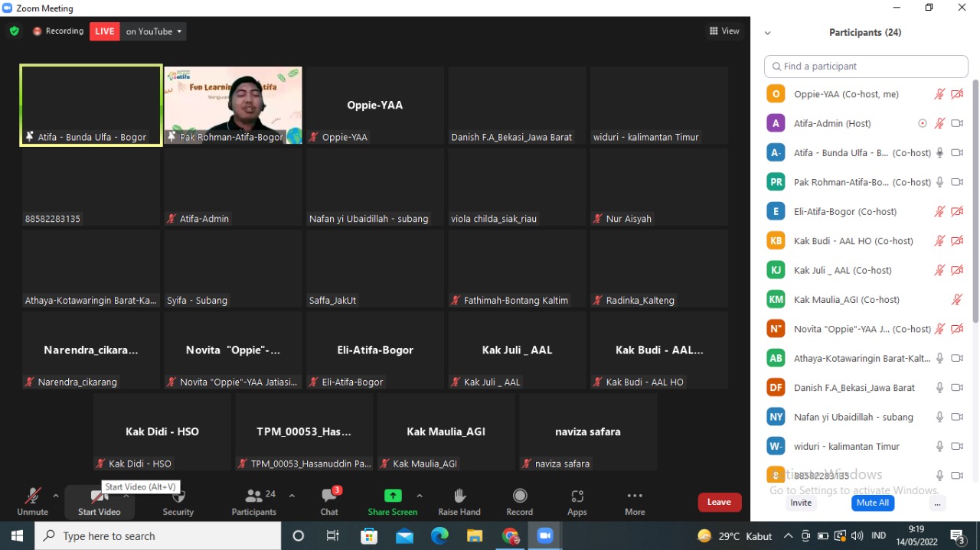Click the participants list scrollbar

975,199
